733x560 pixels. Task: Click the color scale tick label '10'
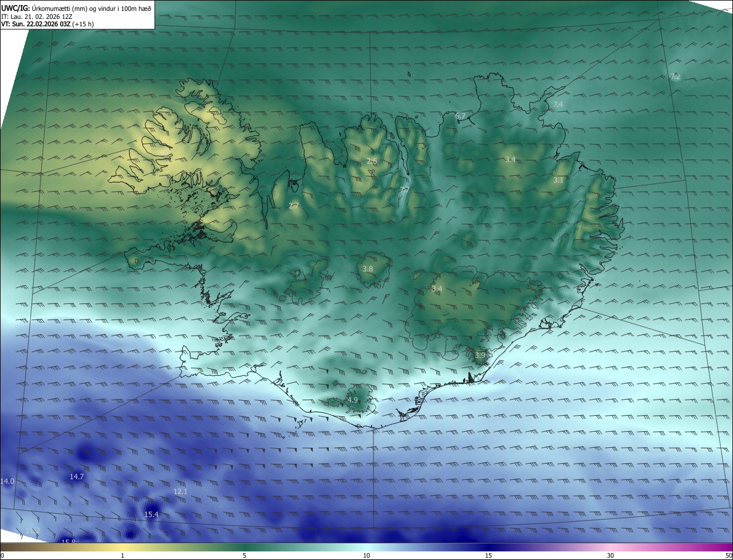366,555
